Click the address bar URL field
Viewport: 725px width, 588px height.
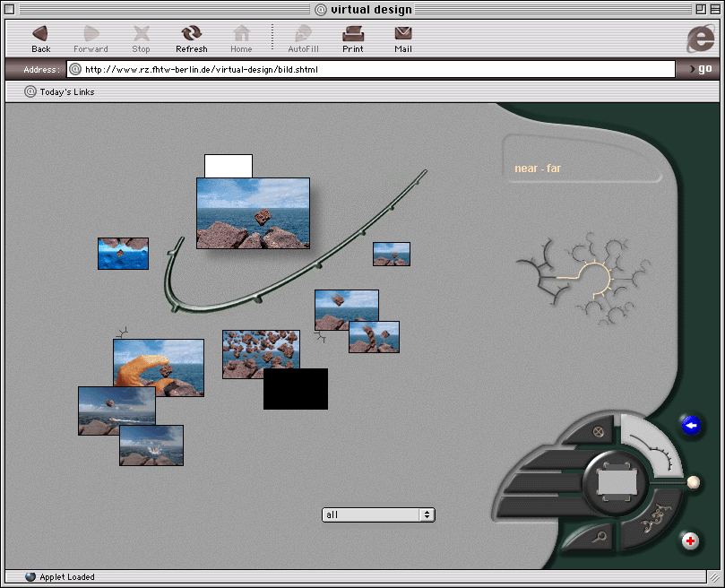pyautogui.click(x=371, y=69)
